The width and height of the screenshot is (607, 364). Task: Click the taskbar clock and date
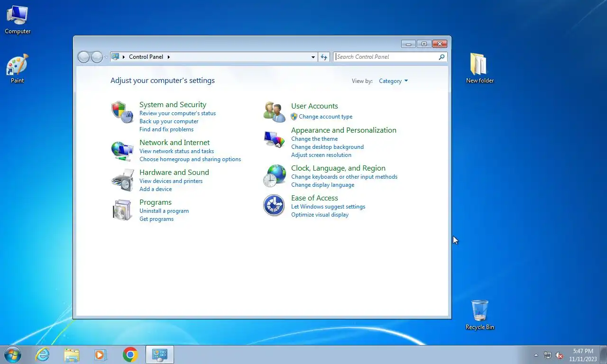583,355
